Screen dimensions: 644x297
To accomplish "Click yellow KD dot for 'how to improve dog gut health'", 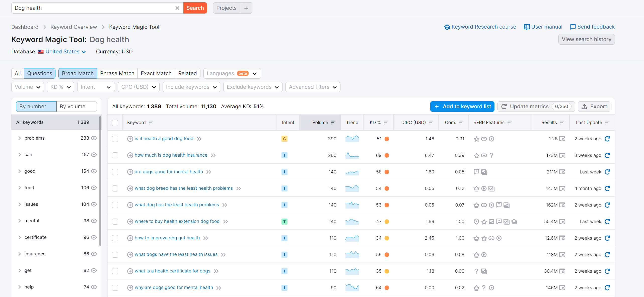I will pos(387,238).
